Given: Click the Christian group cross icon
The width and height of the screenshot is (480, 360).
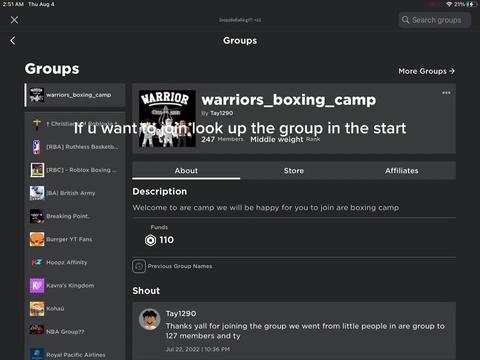Looking at the screenshot, I should point(37,124).
